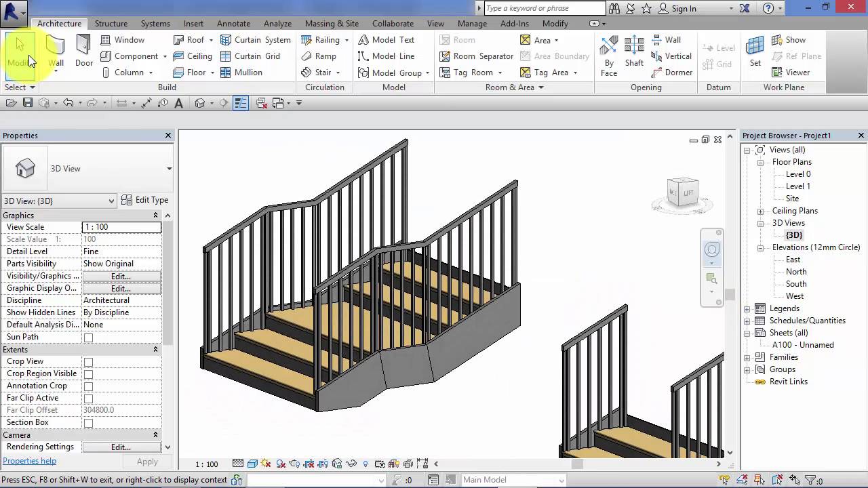Click the Edit button for Visibility/Graphics
This screenshot has width=868, height=488.
coord(121,276)
